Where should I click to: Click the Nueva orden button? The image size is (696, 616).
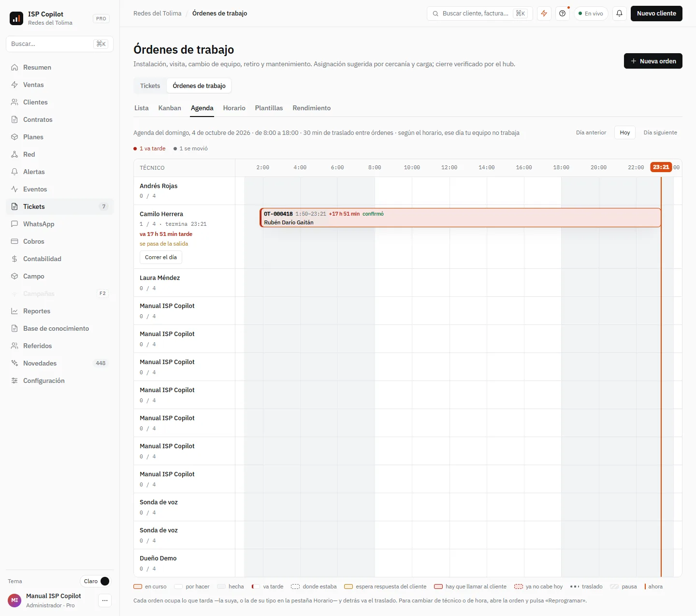click(x=653, y=61)
